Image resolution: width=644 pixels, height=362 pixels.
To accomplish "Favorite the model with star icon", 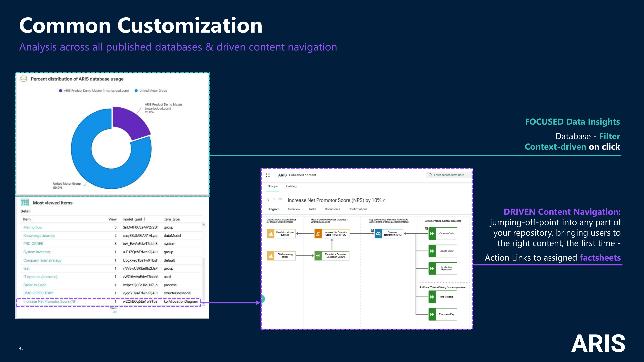I will (x=384, y=200).
